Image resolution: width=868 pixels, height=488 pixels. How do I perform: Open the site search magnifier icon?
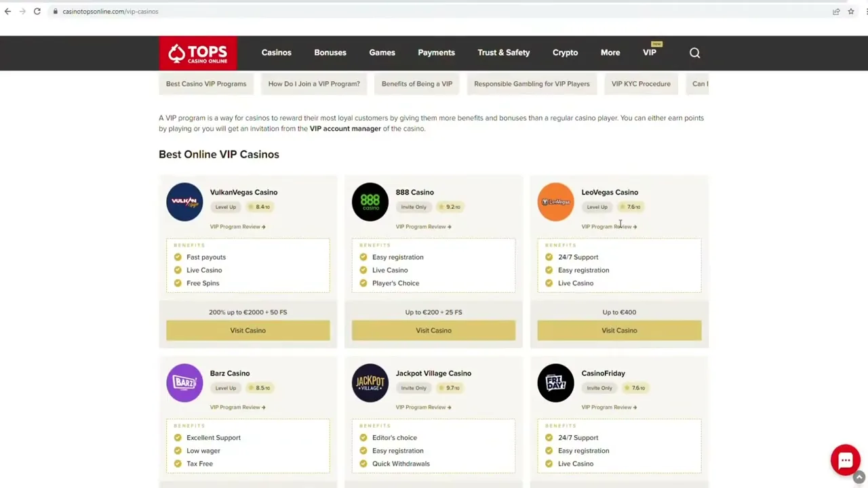(x=694, y=53)
